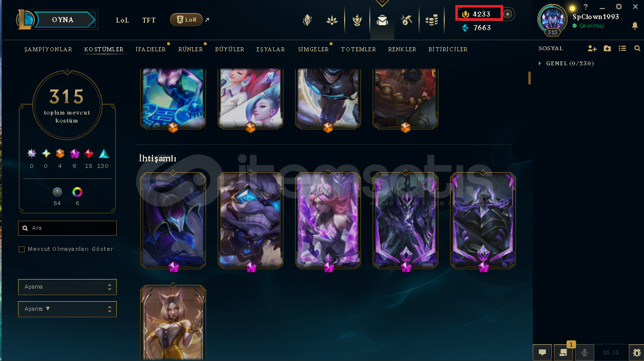Open the Loot hammer icon
This screenshot has height=361, width=644.
(407, 20)
